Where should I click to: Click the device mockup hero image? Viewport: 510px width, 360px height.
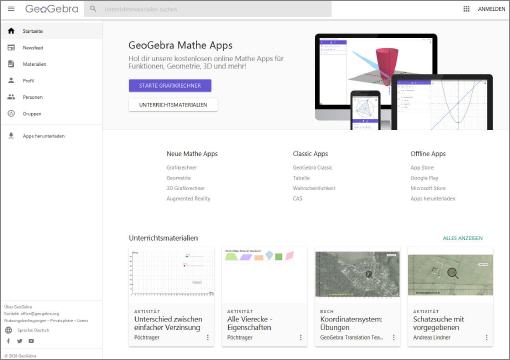(404, 82)
